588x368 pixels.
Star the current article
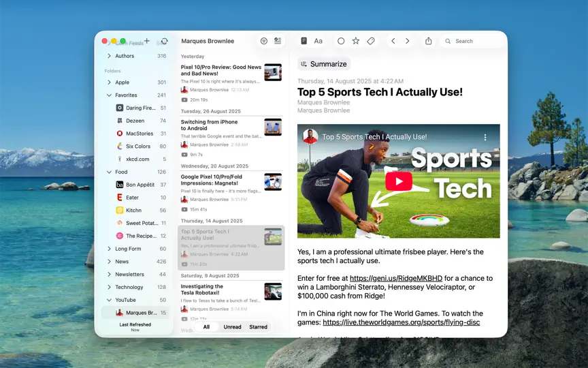coord(355,41)
